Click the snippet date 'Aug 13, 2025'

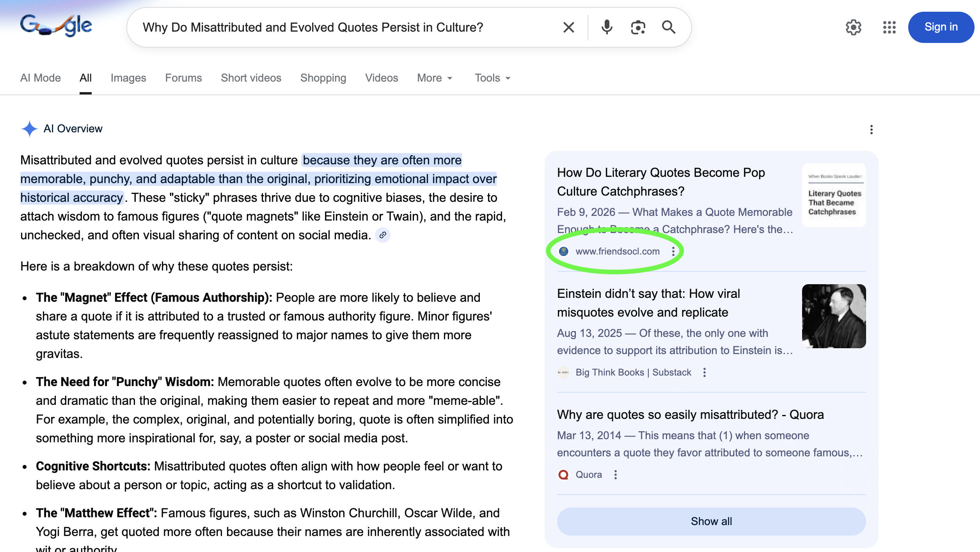pos(589,333)
